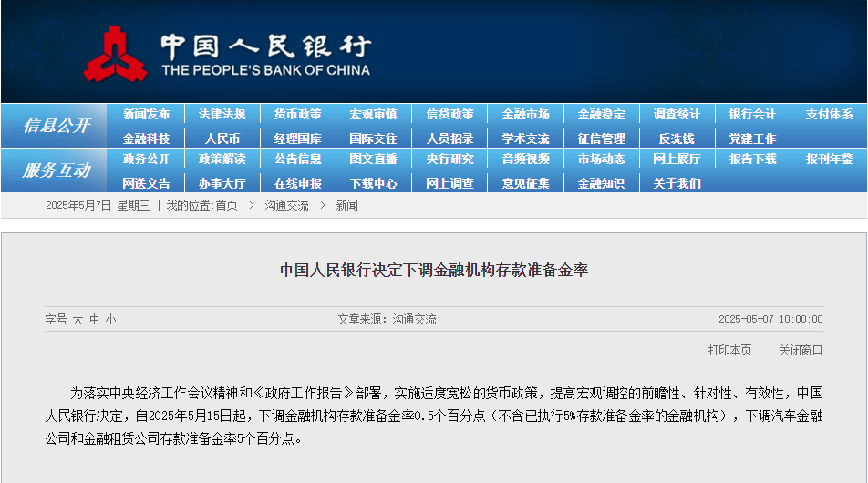Image resolution: width=868 pixels, height=483 pixels.
Task: Click 沟通交流 in the breadcrumb path
Action: 286,206
